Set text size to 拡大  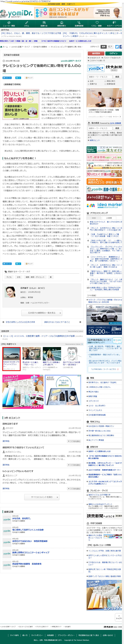tap(110, 47)
